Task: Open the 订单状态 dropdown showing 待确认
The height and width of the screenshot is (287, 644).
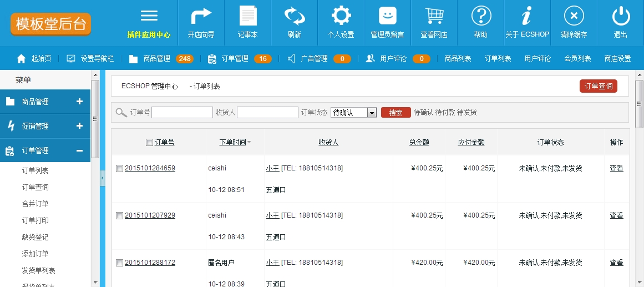Action: point(354,113)
